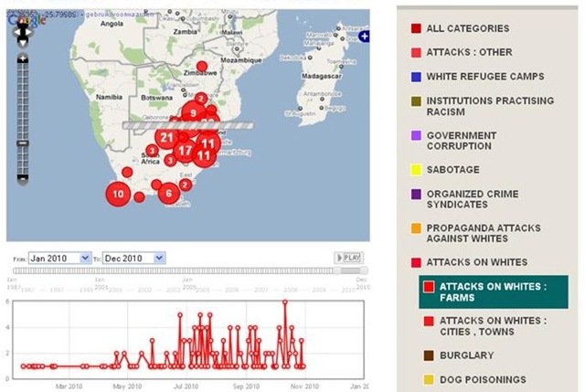The image size is (585, 392).
Task: Open the From date dropdown Jan 2010
Action: [60, 258]
